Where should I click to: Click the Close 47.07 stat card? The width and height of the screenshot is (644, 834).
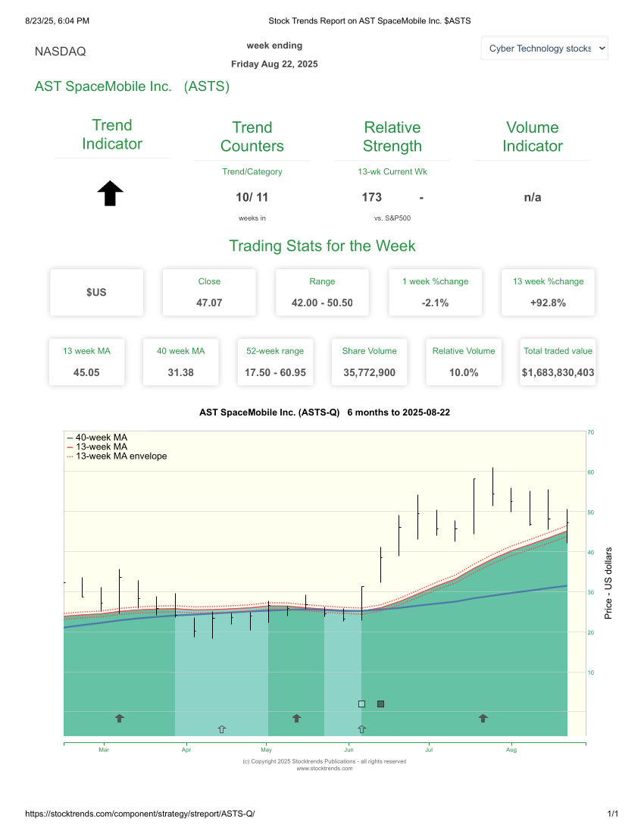tap(209, 292)
